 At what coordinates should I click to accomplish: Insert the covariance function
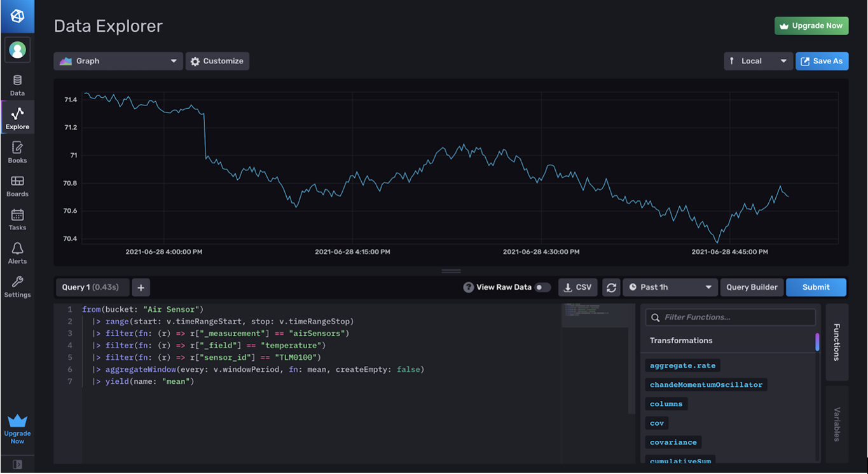[x=673, y=442]
